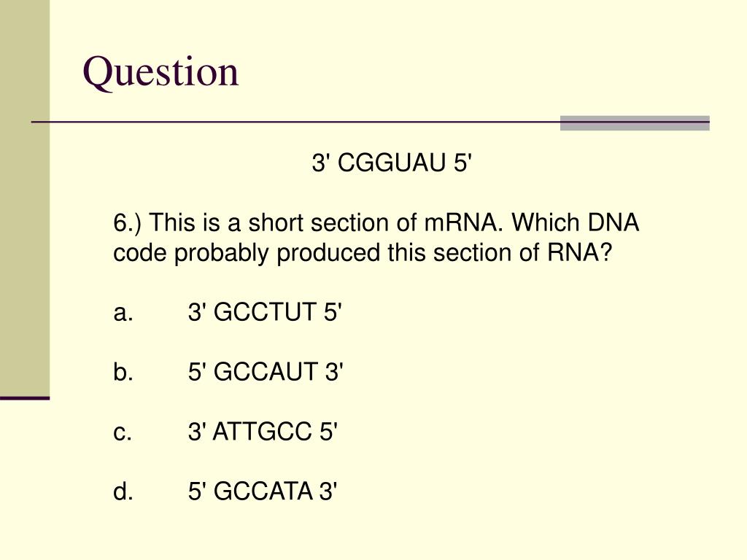Select option 3' GCCTUT 5'
The width and height of the screenshot is (747, 560).
point(265,313)
